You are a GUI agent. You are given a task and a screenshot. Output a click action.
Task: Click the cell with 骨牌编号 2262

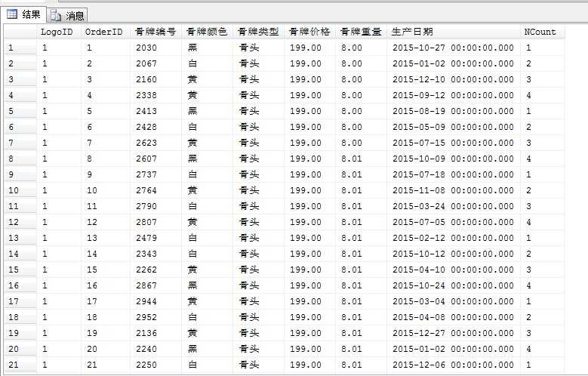156,270
